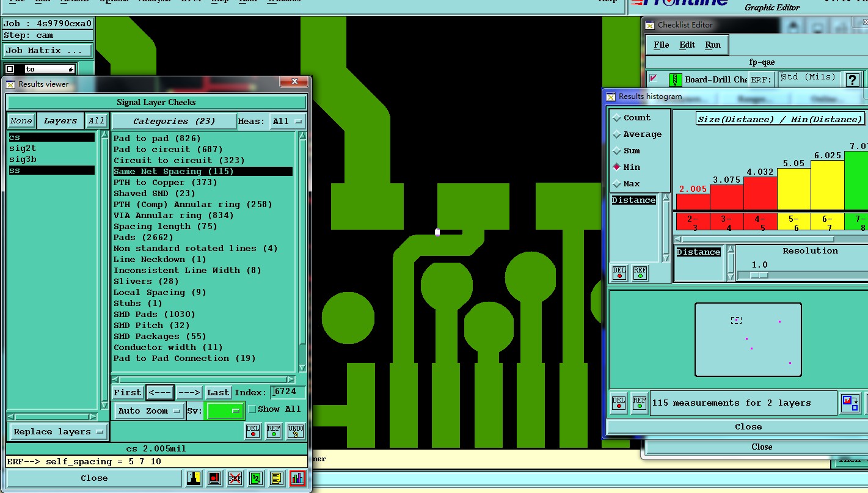Select the Min radio option
This screenshot has width=868, height=493.
(x=617, y=167)
